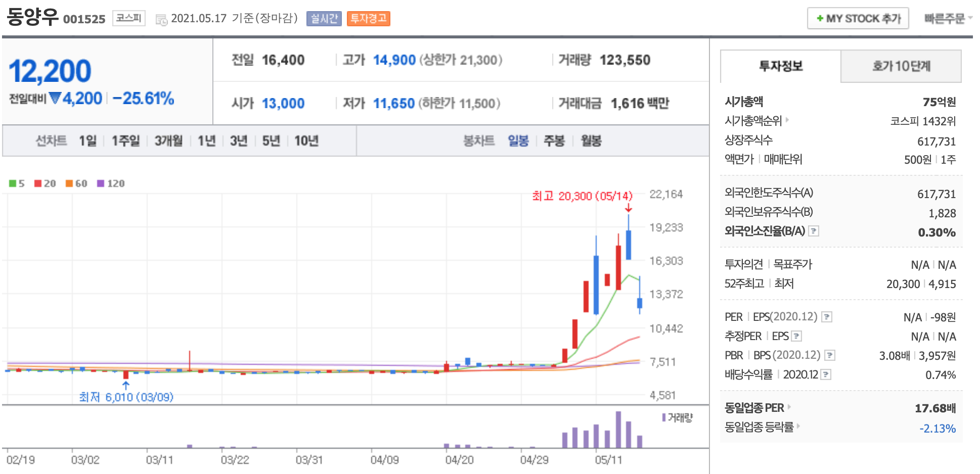The width and height of the screenshot is (980, 474).
Task: Click the calendar icon beside 2021.05.17 date
Action: [161, 20]
